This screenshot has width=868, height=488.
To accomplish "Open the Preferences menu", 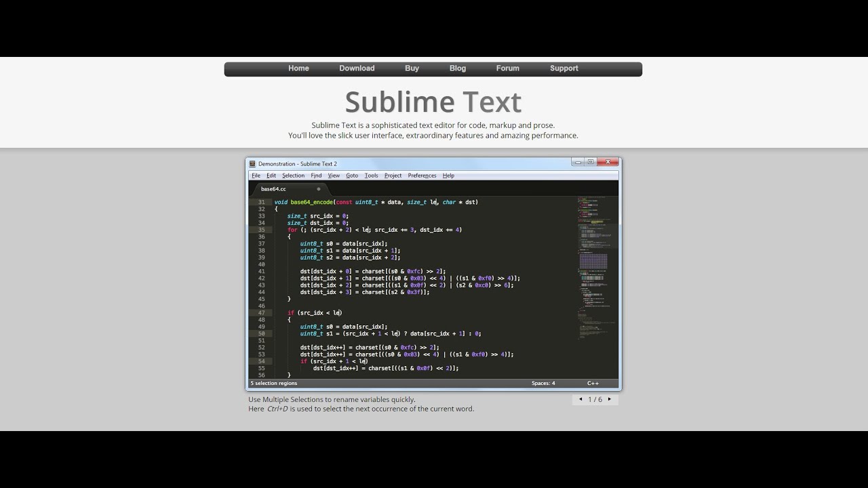I will click(422, 176).
